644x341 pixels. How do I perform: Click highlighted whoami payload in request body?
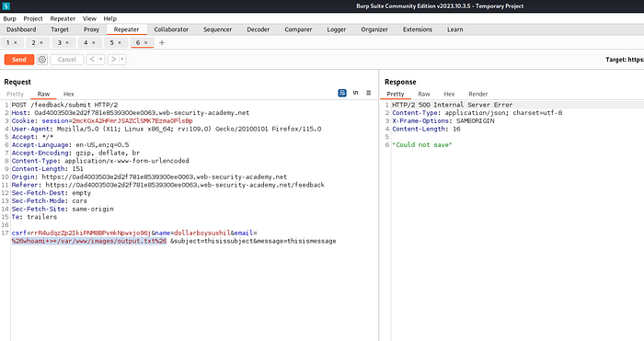coord(89,241)
